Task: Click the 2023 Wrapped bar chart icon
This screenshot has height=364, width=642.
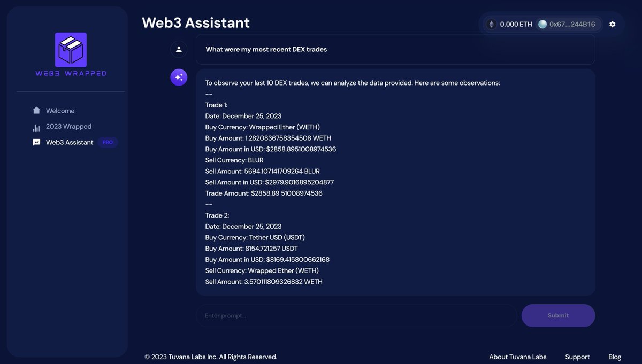Action: [36, 128]
